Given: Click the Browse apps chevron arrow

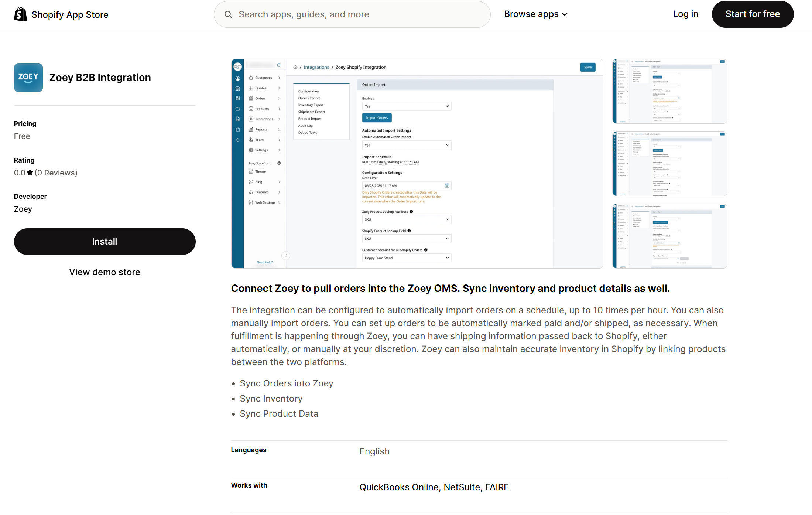Looking at the screenshot, I should (x=565, y=14).
